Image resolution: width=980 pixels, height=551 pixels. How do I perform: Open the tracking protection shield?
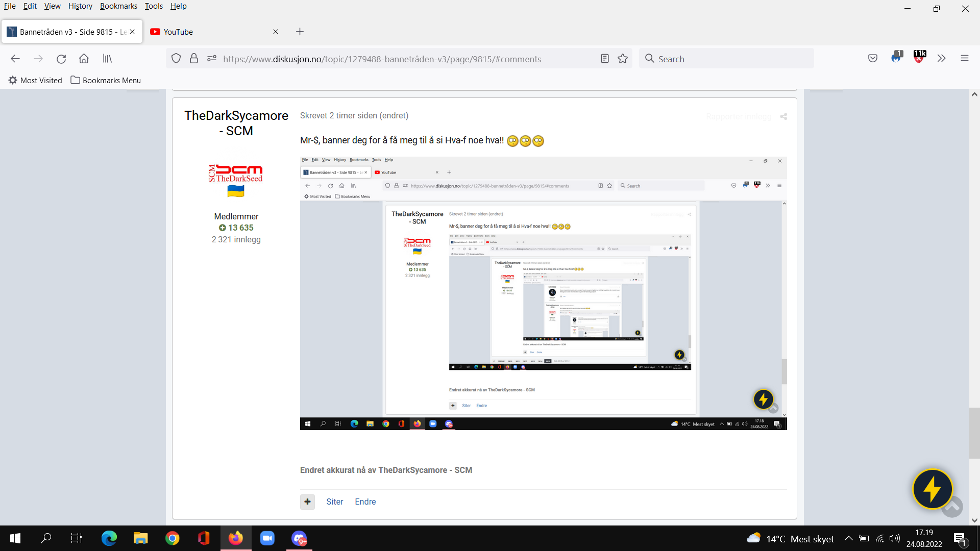tap(176, 59)
